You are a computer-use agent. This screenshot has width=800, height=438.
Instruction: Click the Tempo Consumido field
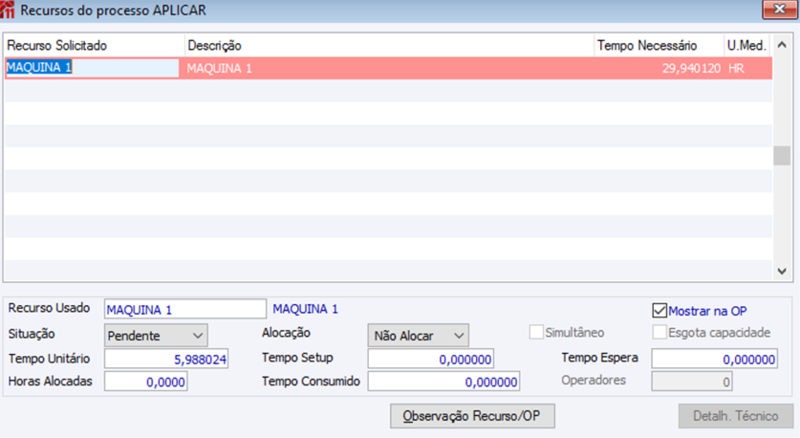(444, 381)
